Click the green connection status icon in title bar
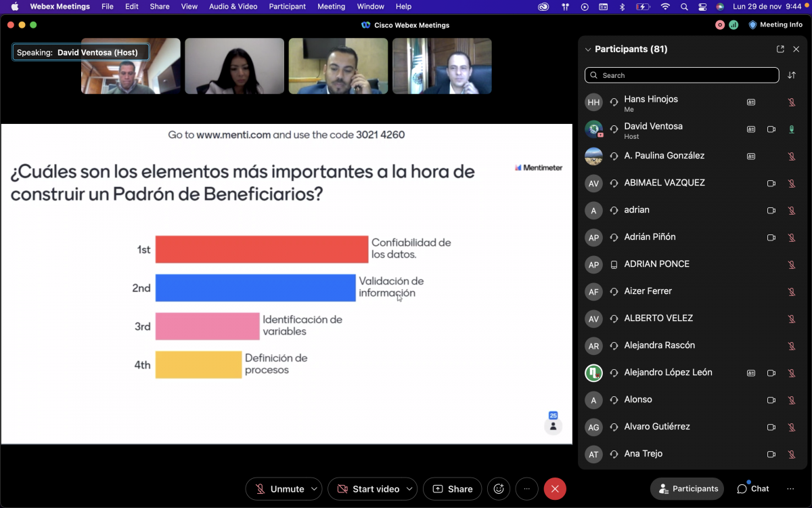This screenshot has height=508, width=812. click(734, 25)
